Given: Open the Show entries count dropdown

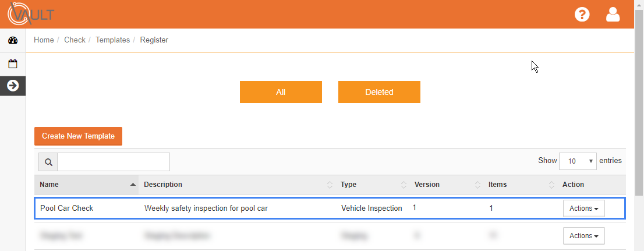Looking at the screenshot, I should (578, 161).
